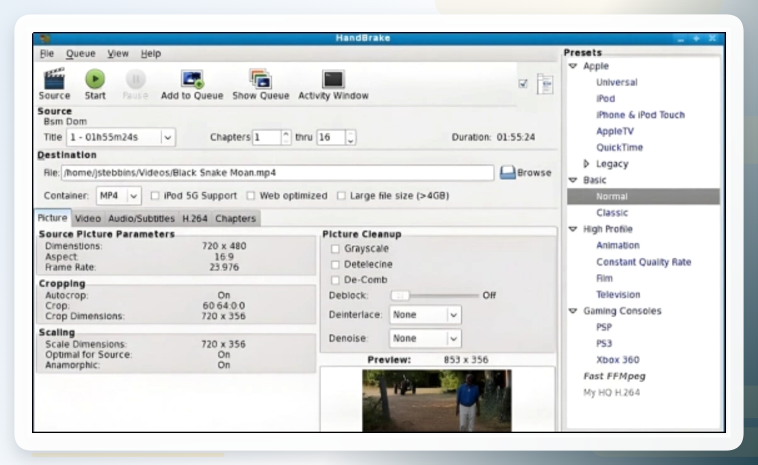This screenshot has width=758, height=465.
Task: Toggle the De-Comb checkbox
Action: [x=335, y=280]
